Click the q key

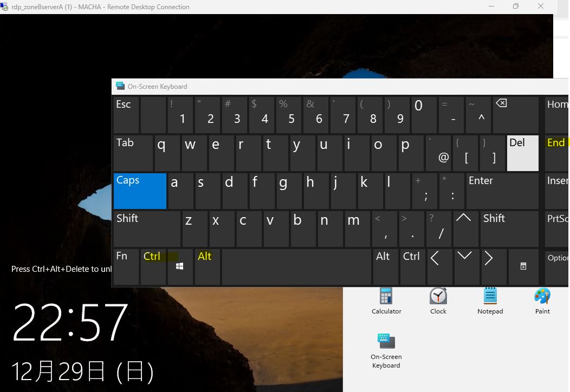(167, 153)
